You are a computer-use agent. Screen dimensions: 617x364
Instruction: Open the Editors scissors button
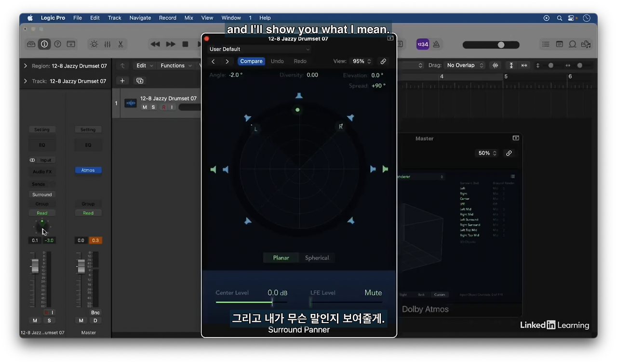(121, 44)
